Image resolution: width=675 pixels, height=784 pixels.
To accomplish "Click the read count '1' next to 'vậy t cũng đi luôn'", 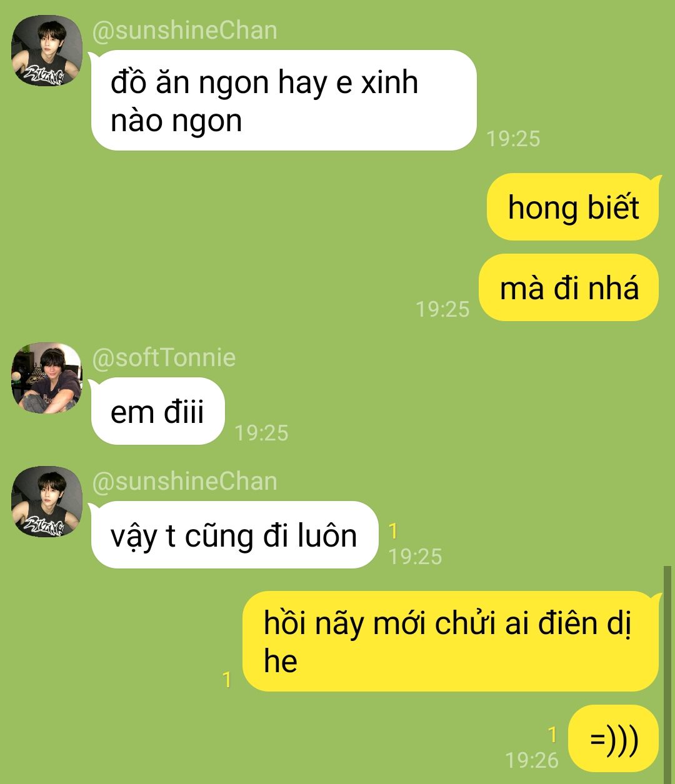I will [393, 532].
